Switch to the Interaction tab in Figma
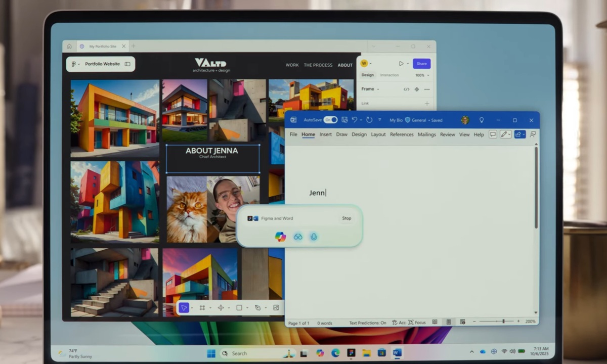The height and width of the screenshot is (364, 607). [389, 75]
